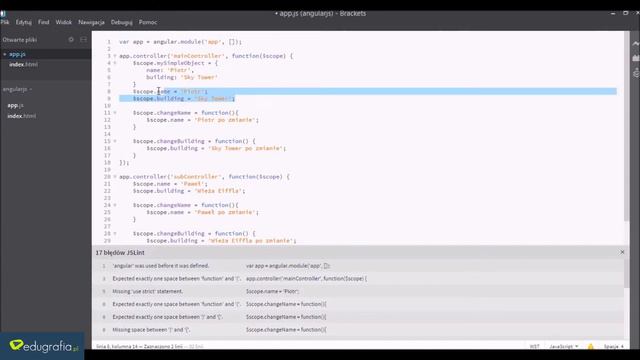Open the Pomoc menu
Screen dimensions: 640x360
(x=148, y=22)
